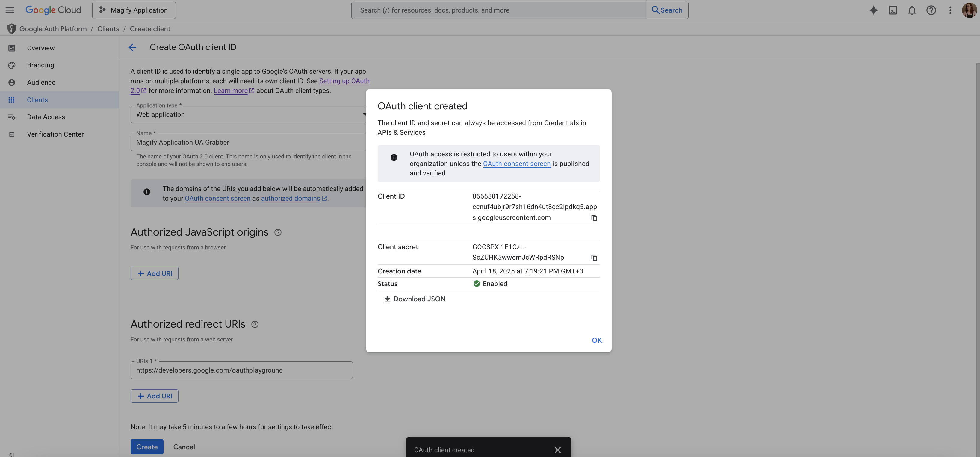
Task: Open the notifications bell
Action: [912, 10]
